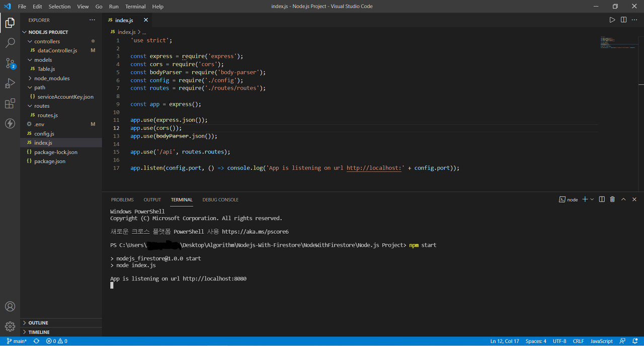Open the Source Control view showing 2 changes

pos(10,63)
